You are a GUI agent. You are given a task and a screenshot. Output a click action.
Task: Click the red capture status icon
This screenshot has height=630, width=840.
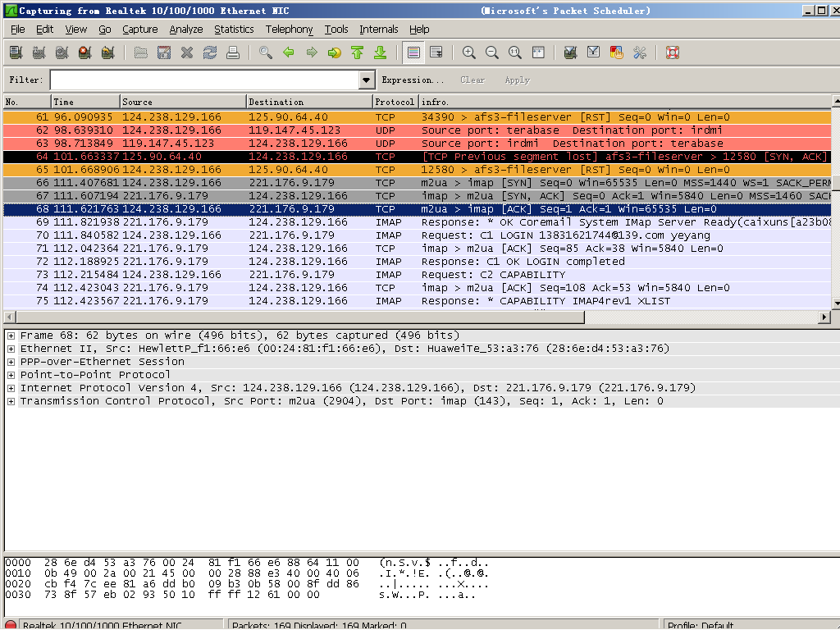coord(11,625)
